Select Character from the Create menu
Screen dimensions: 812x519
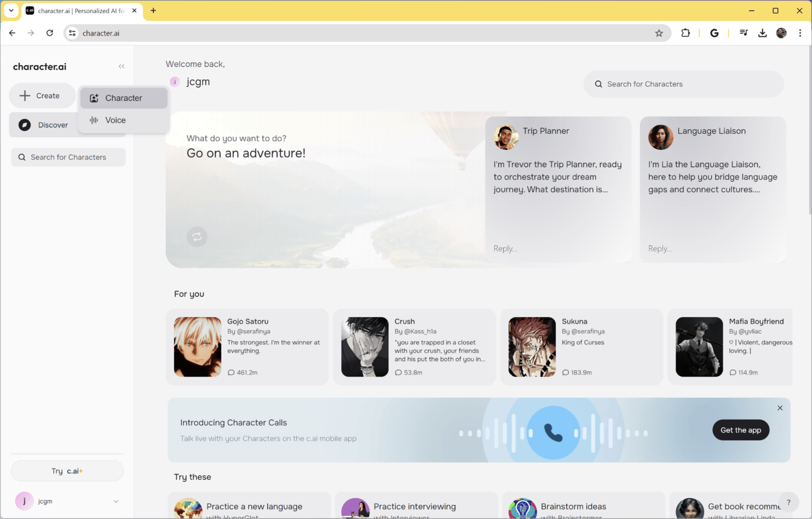(x=124, y=98)
